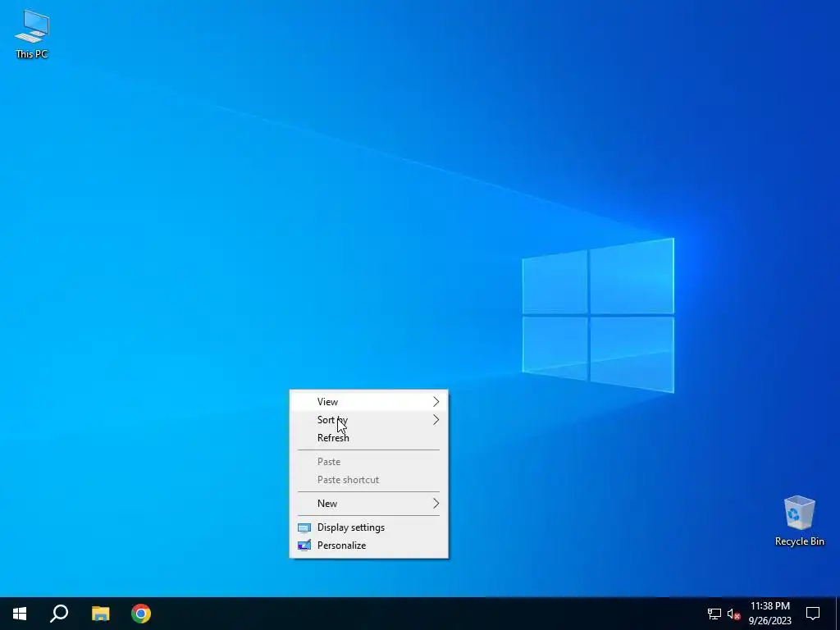
Task: Choose Display settings in context menu
Action: pyautogui.click(x=368, y=527)
